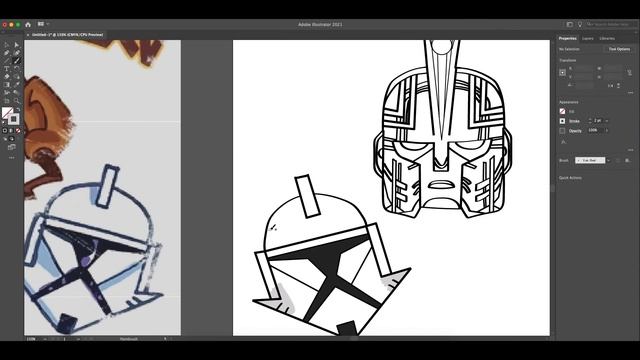The height and width of the screenshot is (360, 640).
Task: Open the Arrange Documents dropdown
Action: pyautogui.click(x=42, y=24)
